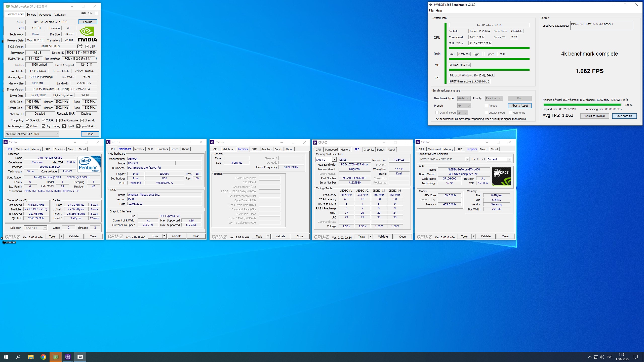Switch to GPU-Z in the taskbar

tap(55, 357)
